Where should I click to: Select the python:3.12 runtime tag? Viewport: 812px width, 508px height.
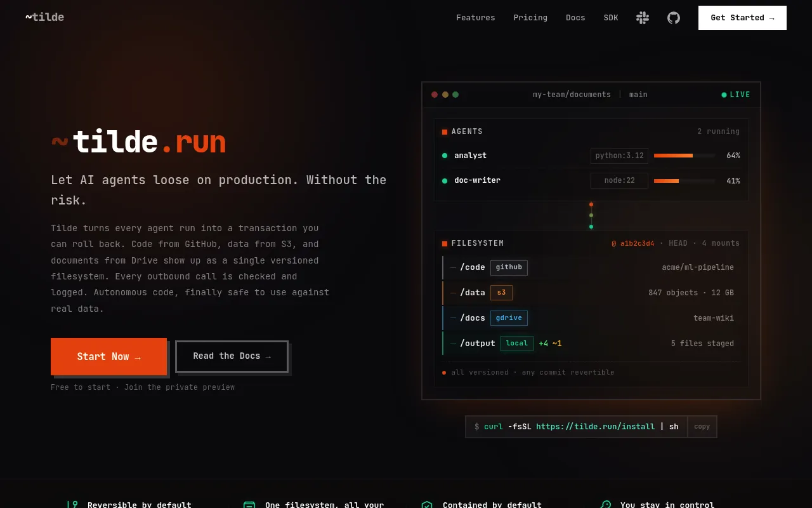[x=619, y=156]
